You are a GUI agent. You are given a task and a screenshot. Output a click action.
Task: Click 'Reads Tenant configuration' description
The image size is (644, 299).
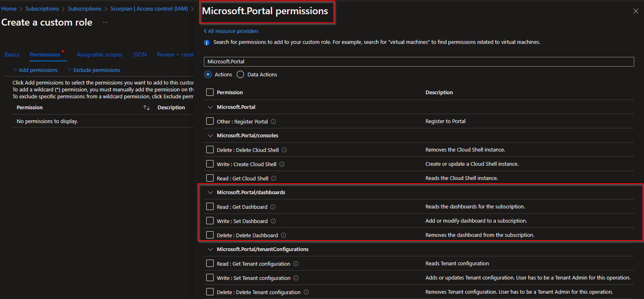[457, 263]
